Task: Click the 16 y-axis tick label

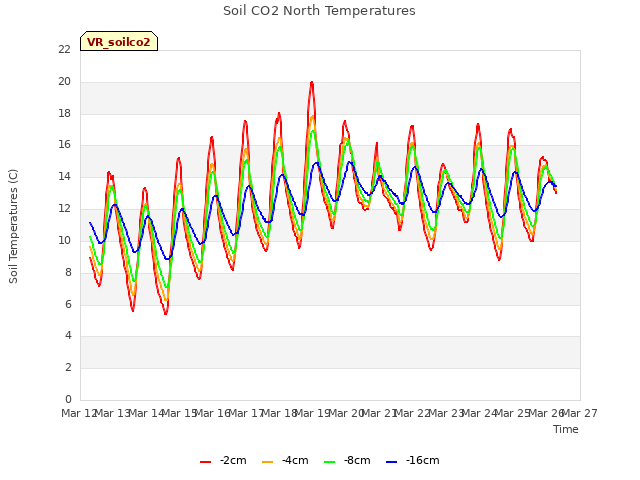Action: pos(64,144)
